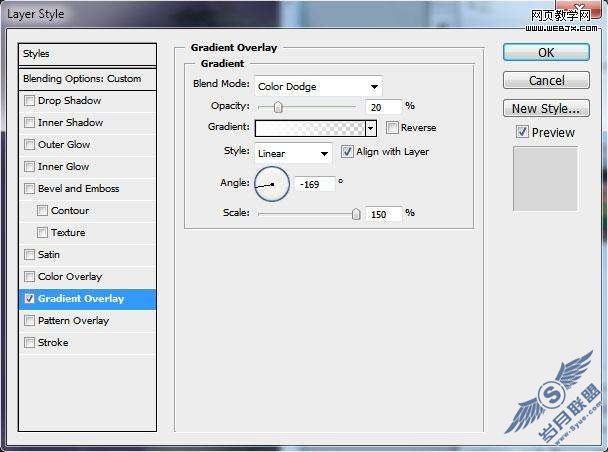Enable the Satin checkbox
This screenshot has width=608, height=452.
[29, 255]
